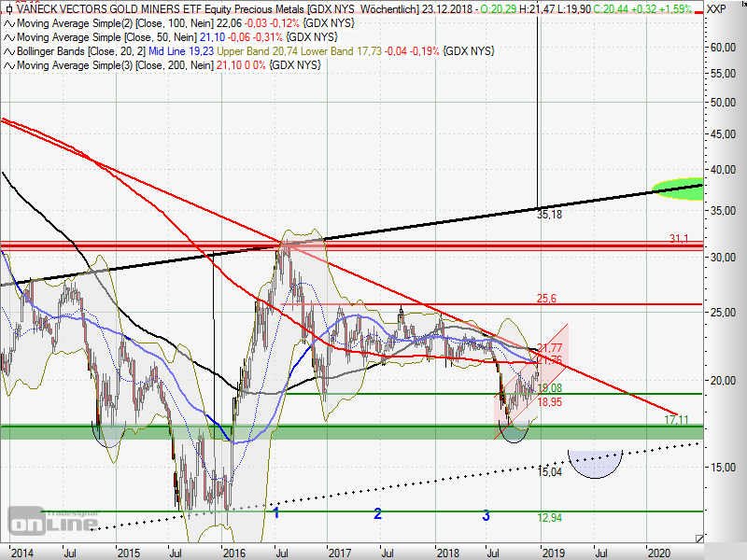Click the 2014 label on the time axis

[x=21, y=553]
